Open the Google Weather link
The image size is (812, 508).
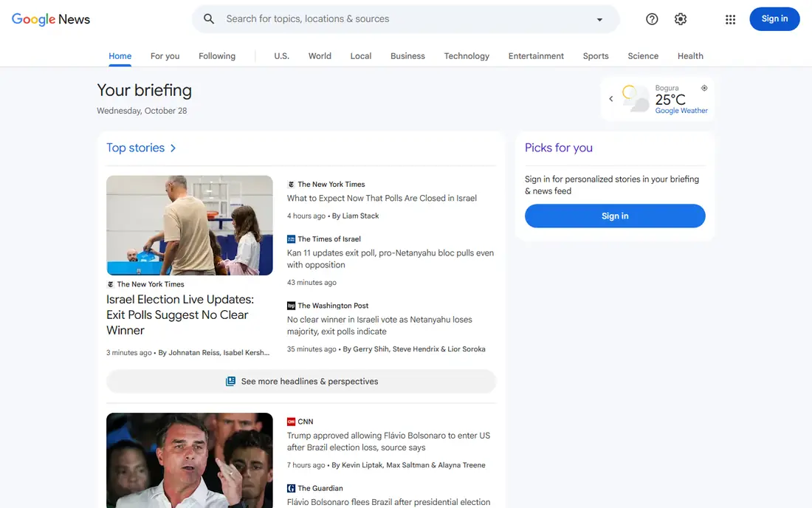click(681, 111)
